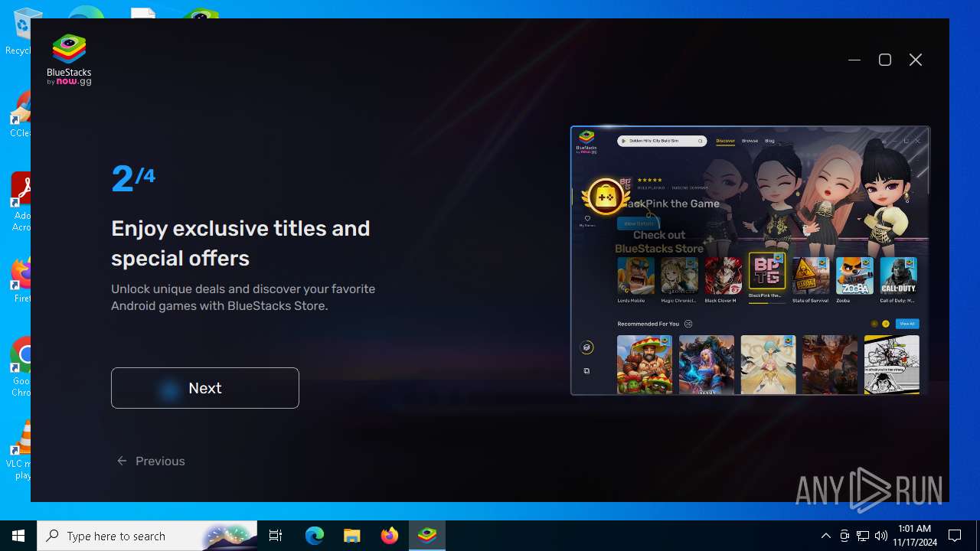Select the BlueStacks taskbar icon
980x551 pixels.
coord(427,536)
